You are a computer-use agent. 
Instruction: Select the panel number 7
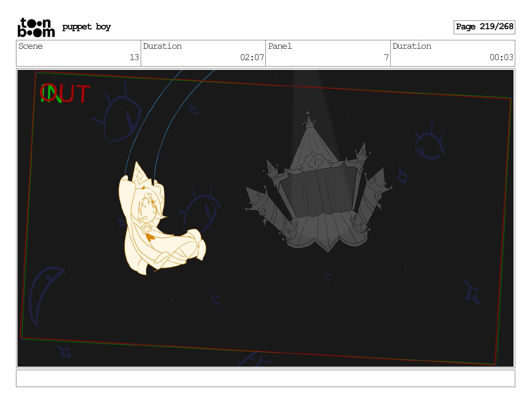pyautogui.click(x=386, y=57)
